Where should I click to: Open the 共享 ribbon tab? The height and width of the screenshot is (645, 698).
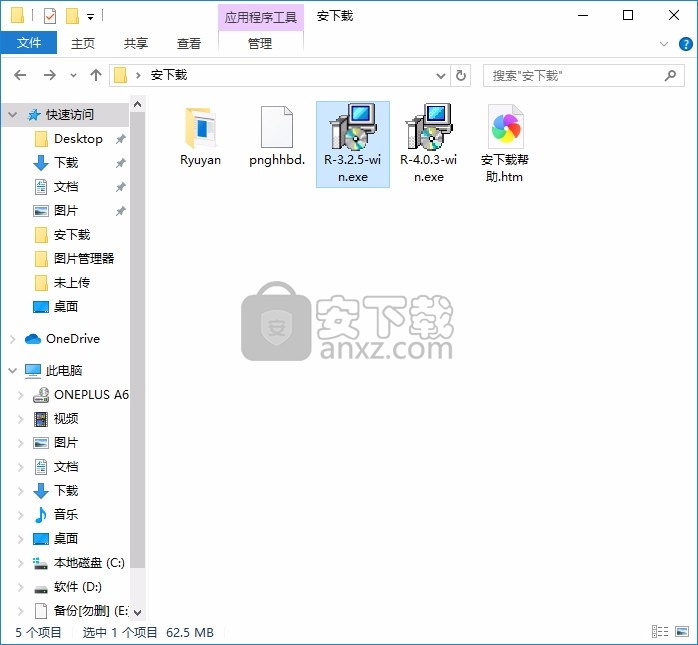(136, 43)
